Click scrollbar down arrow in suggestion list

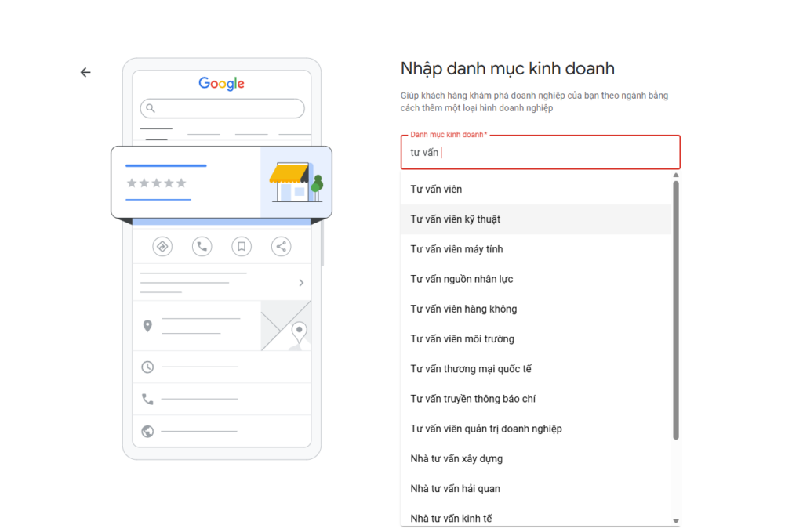point(676,521)
